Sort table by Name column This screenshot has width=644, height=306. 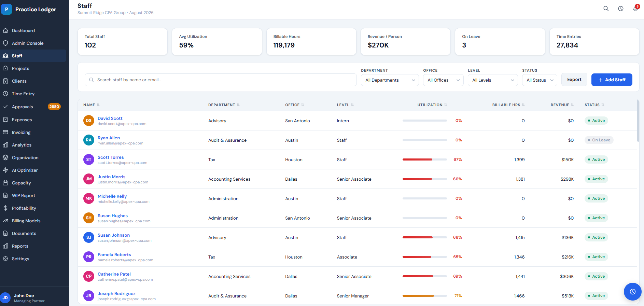(91, 105)
